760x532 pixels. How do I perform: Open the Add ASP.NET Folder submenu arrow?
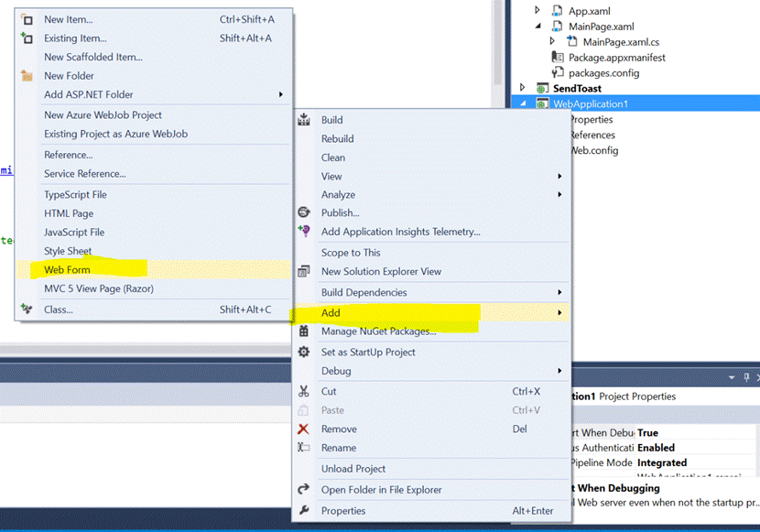click(280, 94)
